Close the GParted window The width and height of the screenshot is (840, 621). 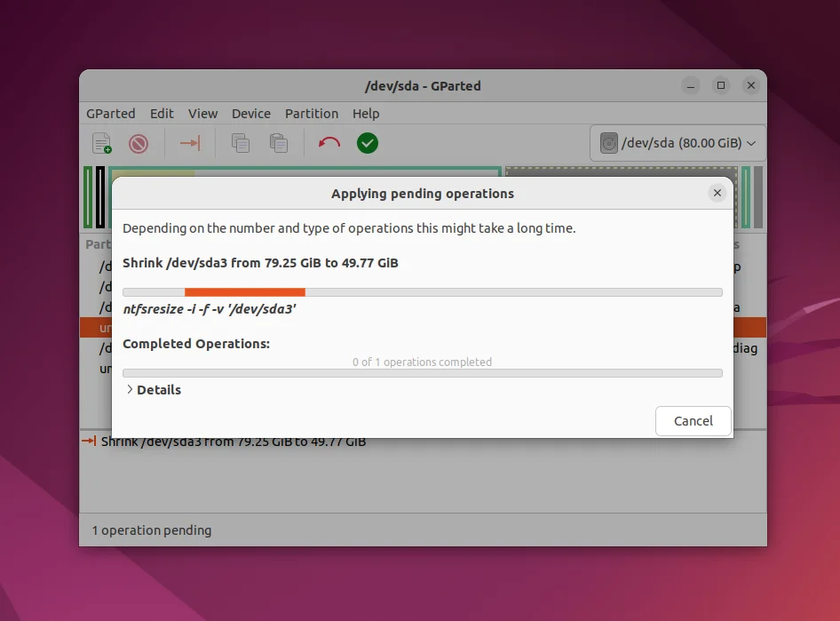(751, 85)
